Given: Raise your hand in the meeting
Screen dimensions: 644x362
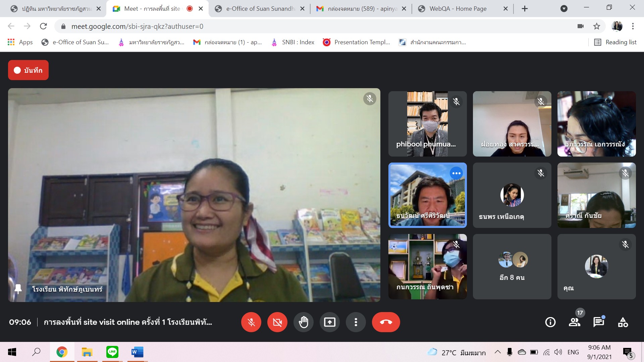Looking at the screenshot, I should click(x=303, y=322).
